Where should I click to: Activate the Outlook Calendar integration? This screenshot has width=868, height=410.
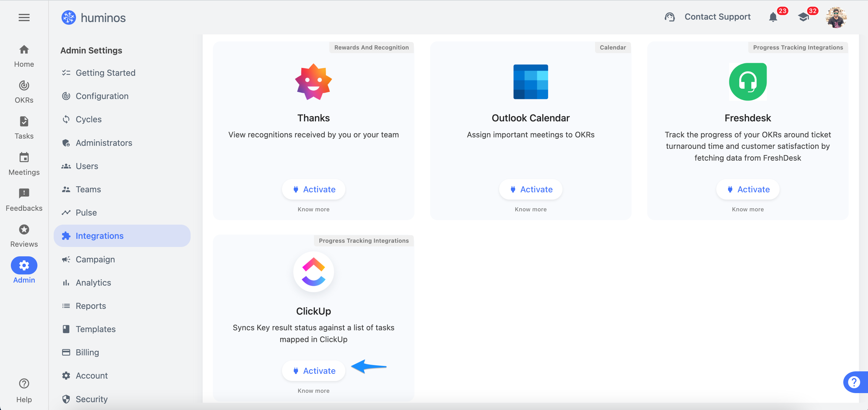[x=531, y=189]
